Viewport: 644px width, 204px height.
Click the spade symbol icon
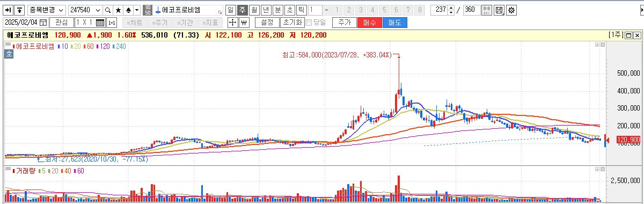click(128, 10)
